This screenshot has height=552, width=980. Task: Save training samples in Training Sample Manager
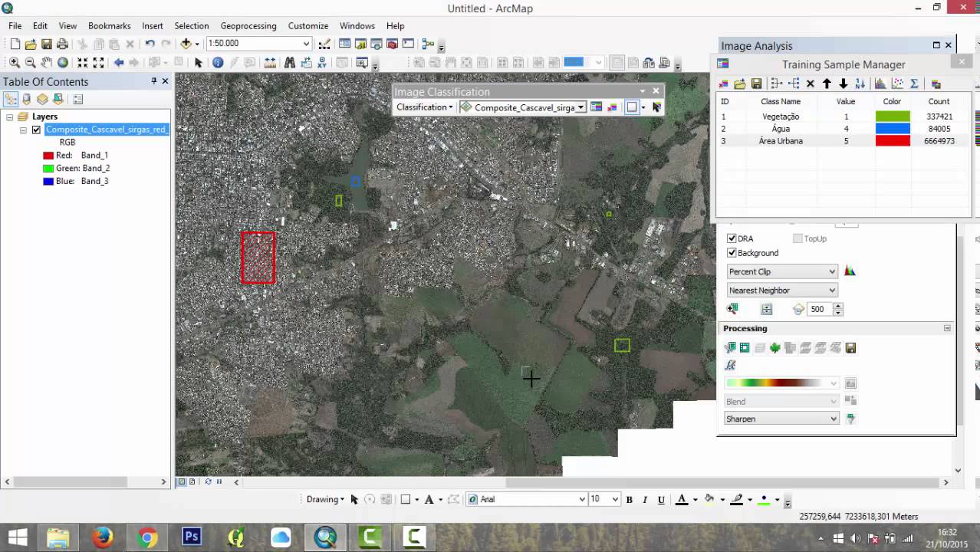coord(756,84)
